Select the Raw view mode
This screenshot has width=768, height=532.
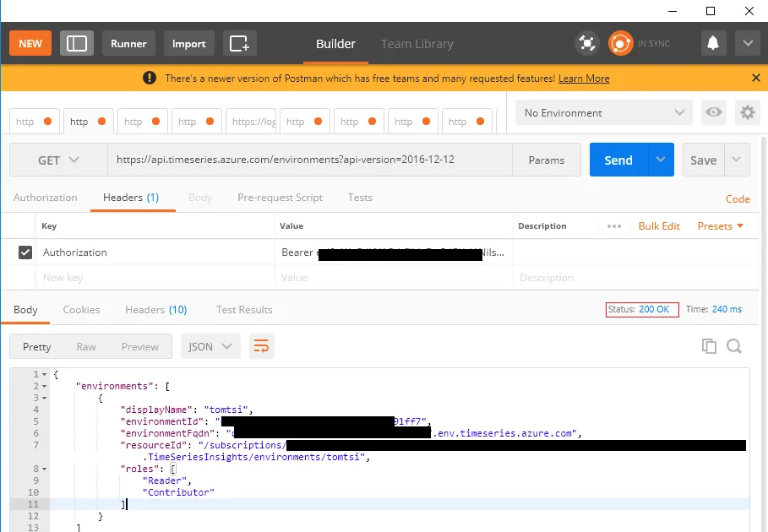(x=86, y=346)
